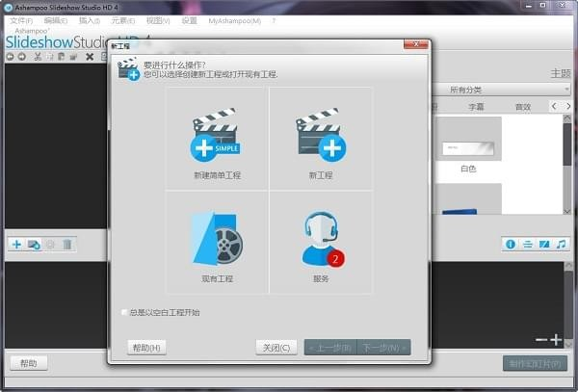Enable 总是以空白工程开始 checkbox
Viewport: 578px width, 392px height.
[124, 312]
